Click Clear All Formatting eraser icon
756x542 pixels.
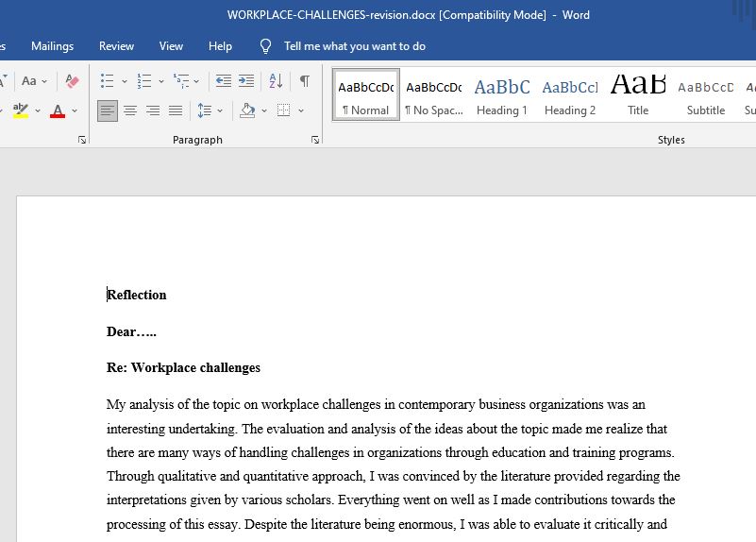pyautogui.click(x=72, y=81)
